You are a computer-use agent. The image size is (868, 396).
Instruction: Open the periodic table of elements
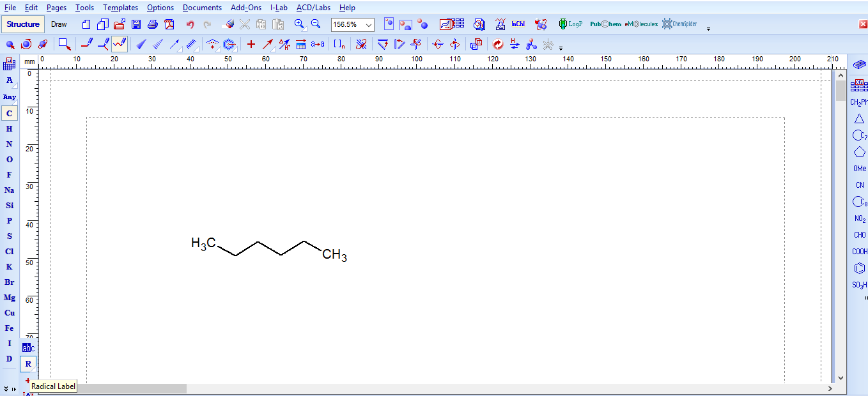coord(9,64)
